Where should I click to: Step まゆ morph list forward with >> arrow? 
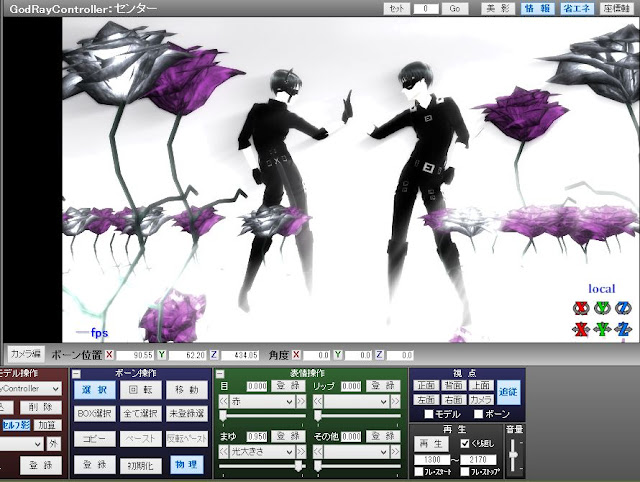point(301,452)
